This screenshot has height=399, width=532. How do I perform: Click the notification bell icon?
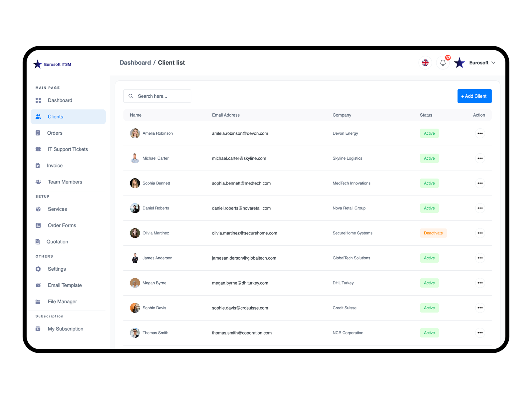pos(443,63)
